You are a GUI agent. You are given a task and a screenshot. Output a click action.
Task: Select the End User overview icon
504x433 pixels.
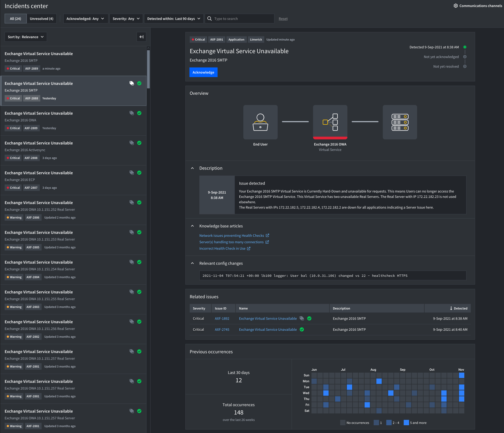pyautogui.click(x=261, y=122)
